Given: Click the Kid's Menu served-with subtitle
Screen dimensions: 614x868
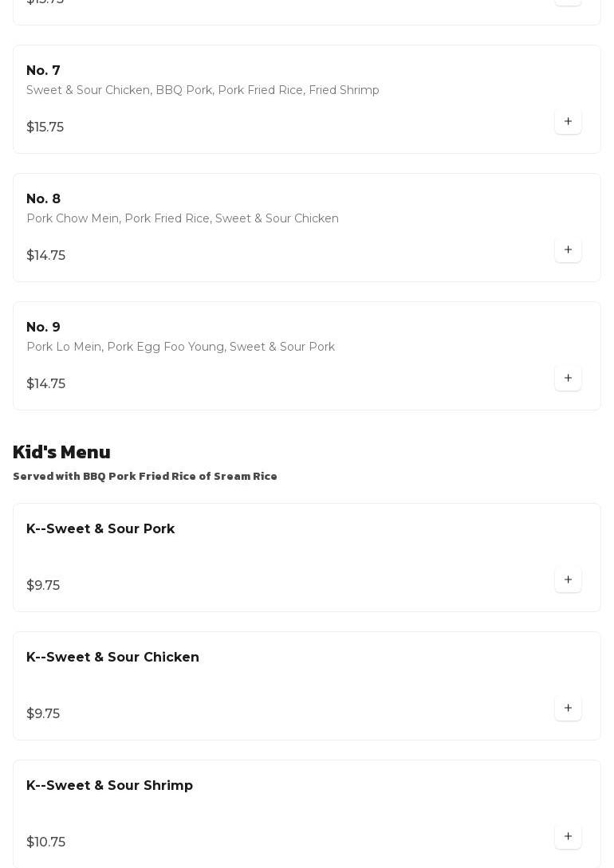Looking at the screenshot, I should (145, 477).
